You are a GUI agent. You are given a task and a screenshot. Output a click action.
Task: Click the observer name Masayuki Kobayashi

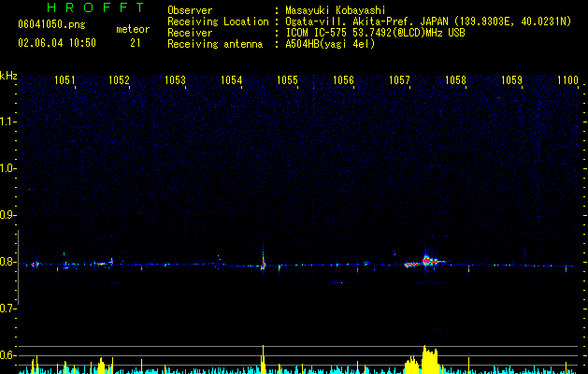[x=336, y=10]
